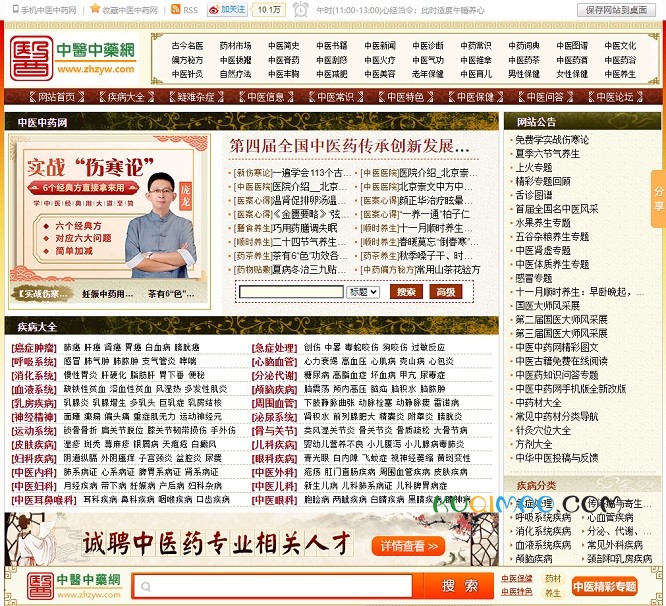
Task: Click the 详情查看 button on recruitment banner
Action: (x=409, y=546)
